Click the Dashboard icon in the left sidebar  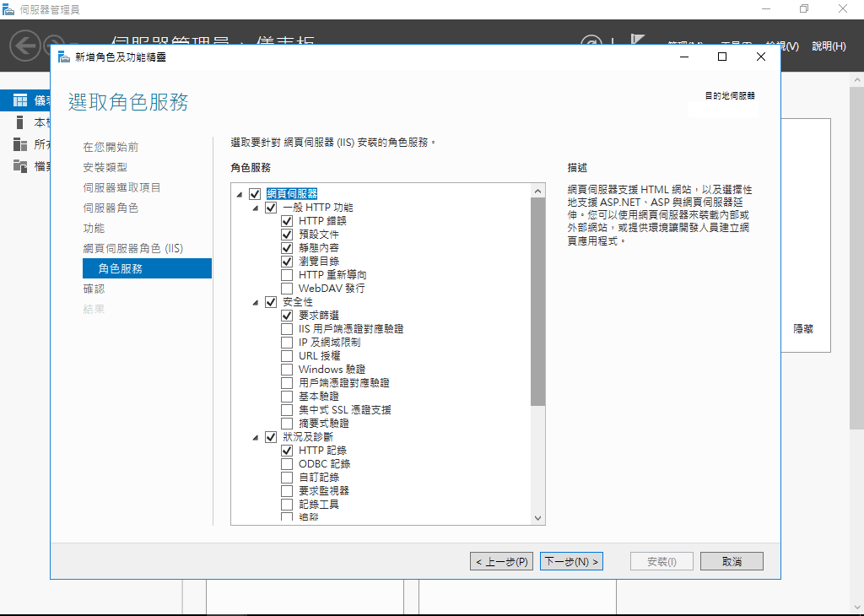[20, 100]
